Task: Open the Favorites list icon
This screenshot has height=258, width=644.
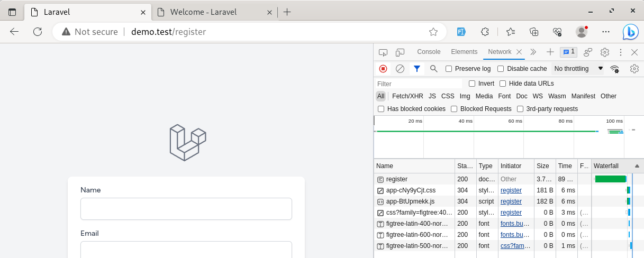Action: click(x=510, y=32)
